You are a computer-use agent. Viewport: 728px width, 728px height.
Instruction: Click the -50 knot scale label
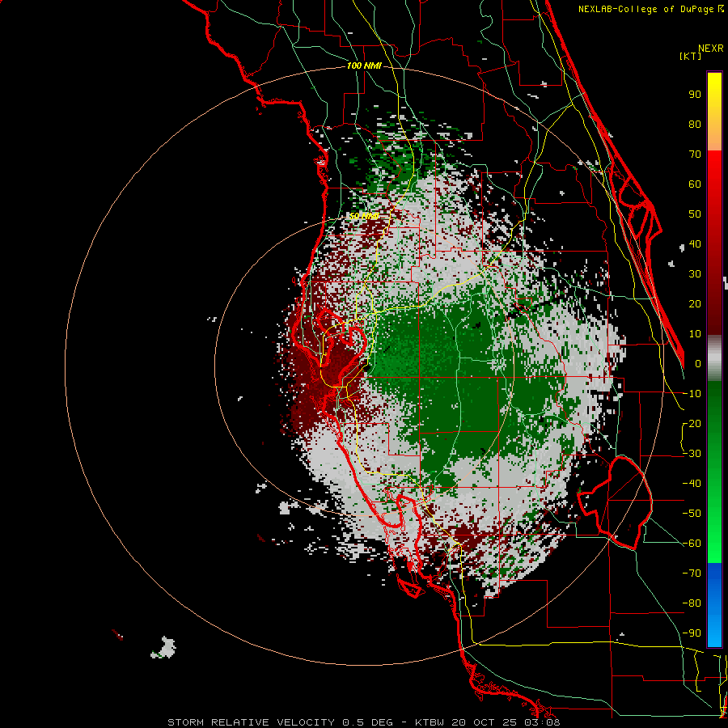click(x=692, y=513)
